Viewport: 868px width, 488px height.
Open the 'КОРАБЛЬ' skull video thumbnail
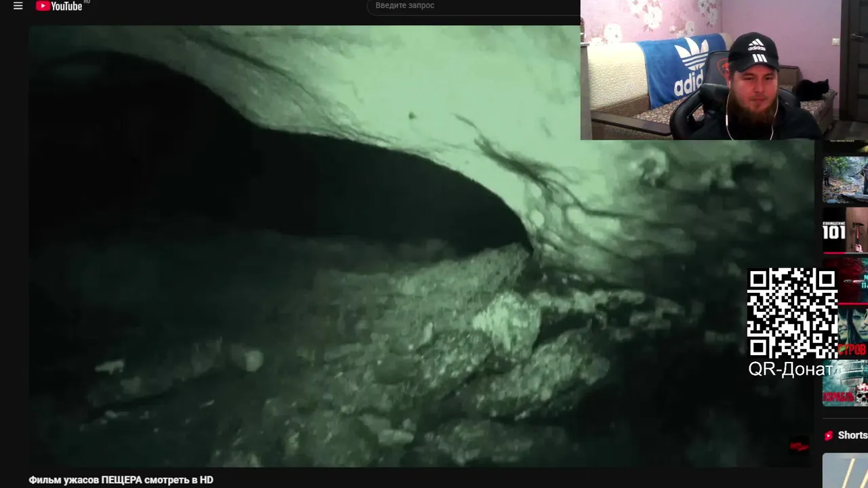pyautogui.click(x=845, y=383)
